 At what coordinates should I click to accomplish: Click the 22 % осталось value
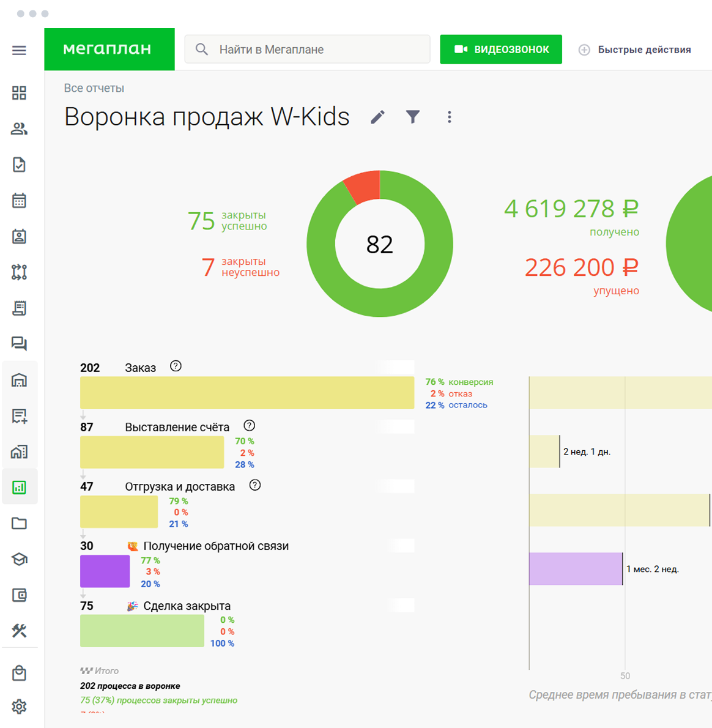point(456,405)
